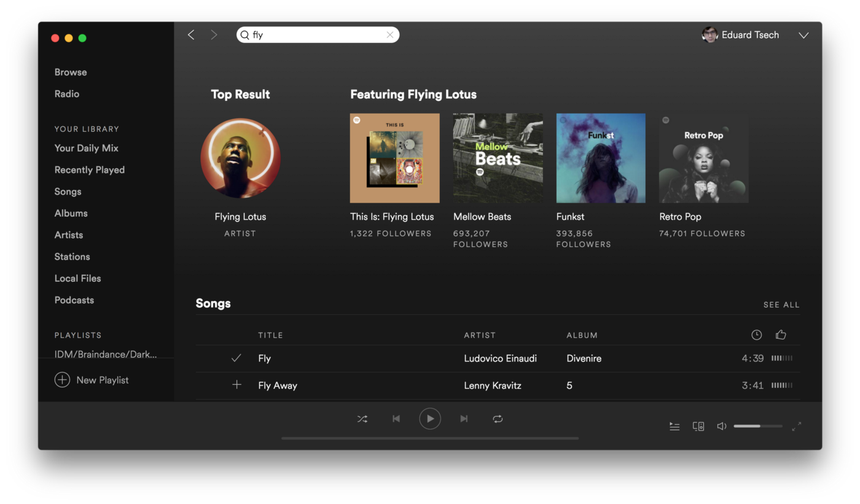
Task: Open Artists in Your Library
Action: tap(69, 235)
